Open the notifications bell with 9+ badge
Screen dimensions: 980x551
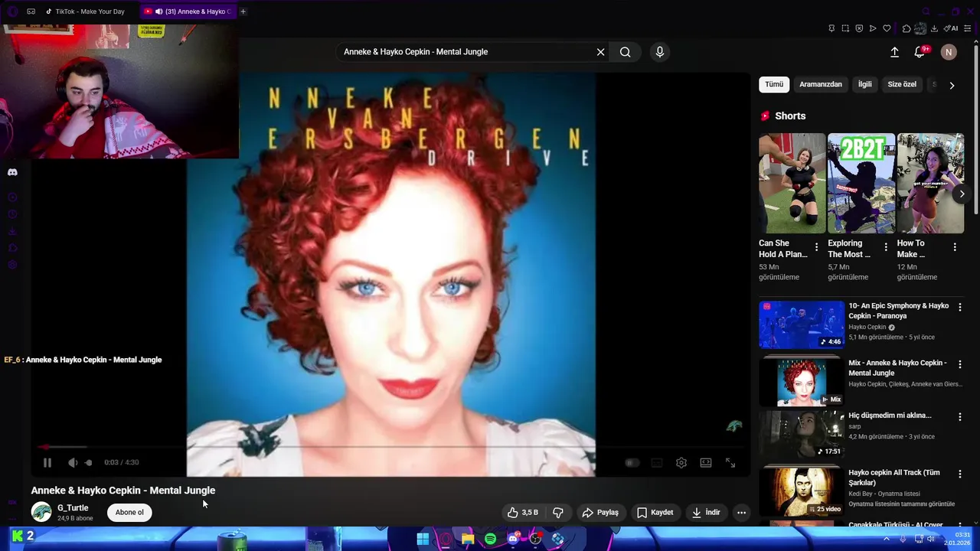tap(920, 52)
